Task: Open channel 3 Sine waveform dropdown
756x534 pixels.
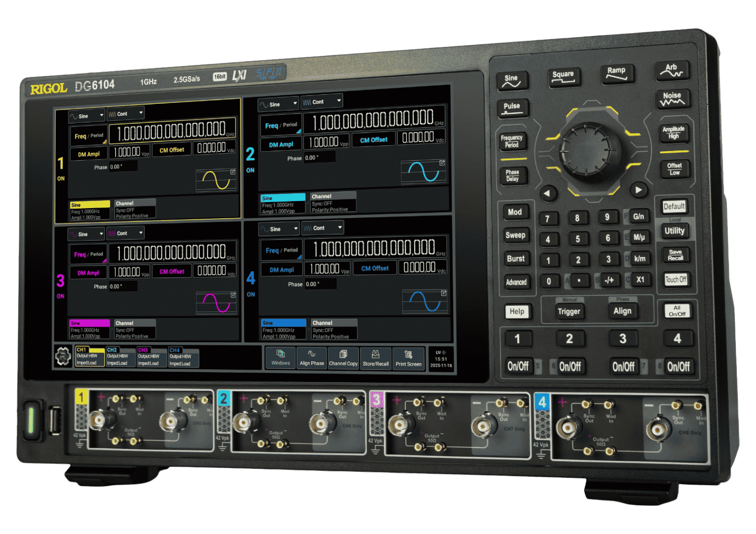Action: (87, 234)
